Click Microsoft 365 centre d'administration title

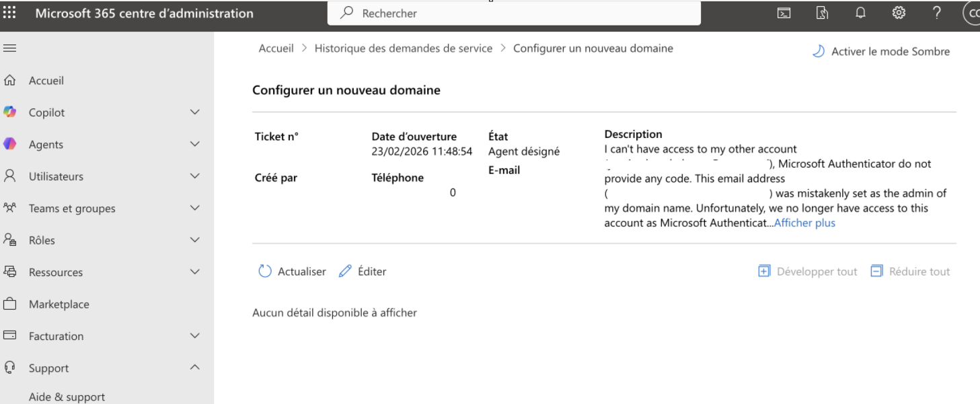pos(145,13)
